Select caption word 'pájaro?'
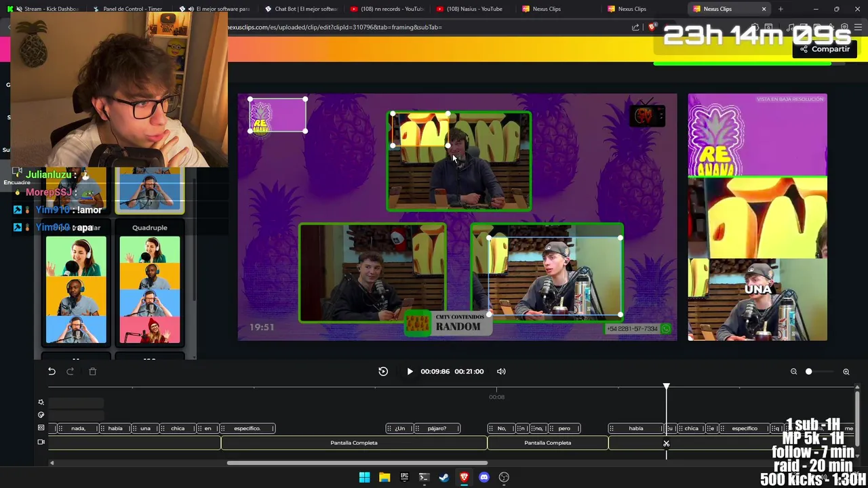The image size is (868, 488). 437,428
